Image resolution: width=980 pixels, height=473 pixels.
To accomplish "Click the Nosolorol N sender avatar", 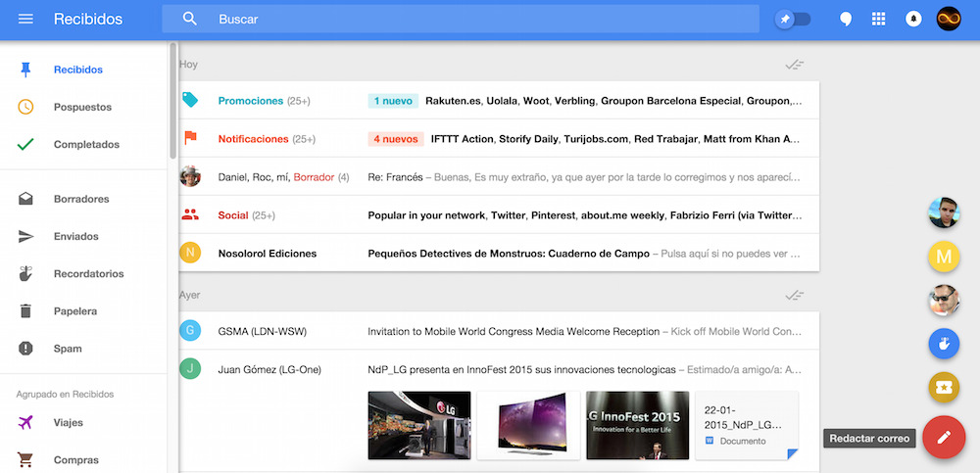I will [x=190, y=253].
